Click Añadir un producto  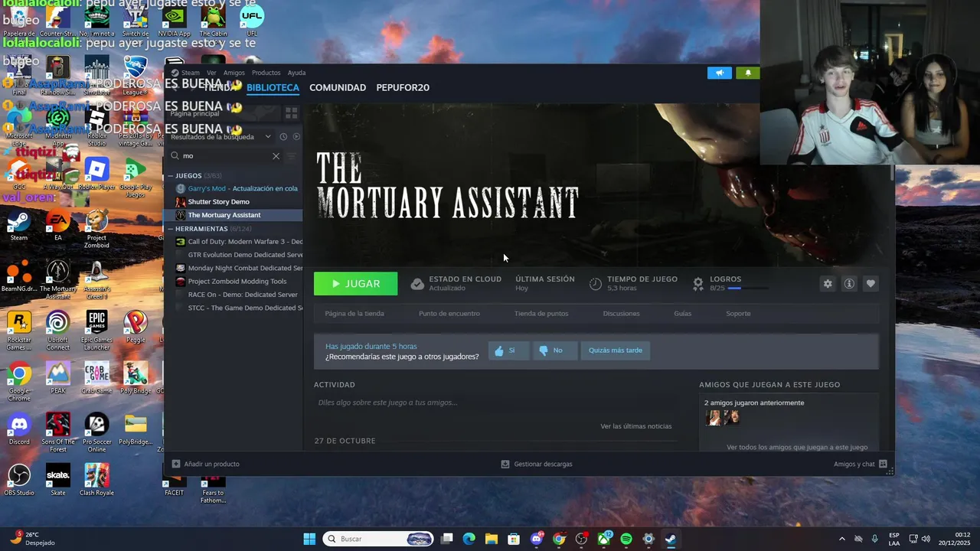[x=206, y=465]
